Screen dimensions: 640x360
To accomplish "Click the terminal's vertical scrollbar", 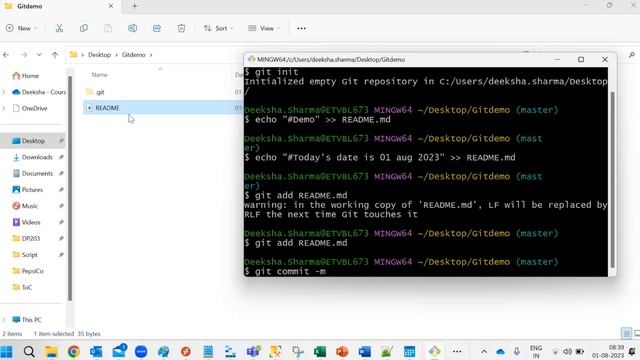I will click(x=612, y=180).
